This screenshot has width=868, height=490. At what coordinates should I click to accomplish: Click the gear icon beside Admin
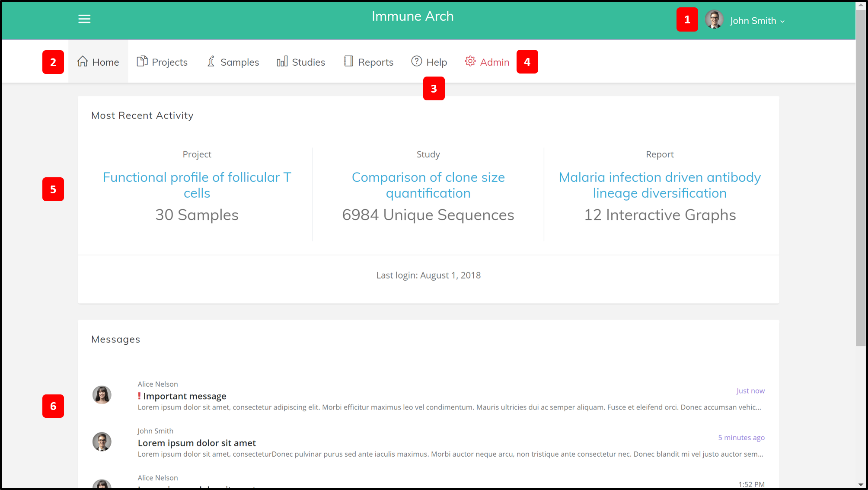point(470,61)
